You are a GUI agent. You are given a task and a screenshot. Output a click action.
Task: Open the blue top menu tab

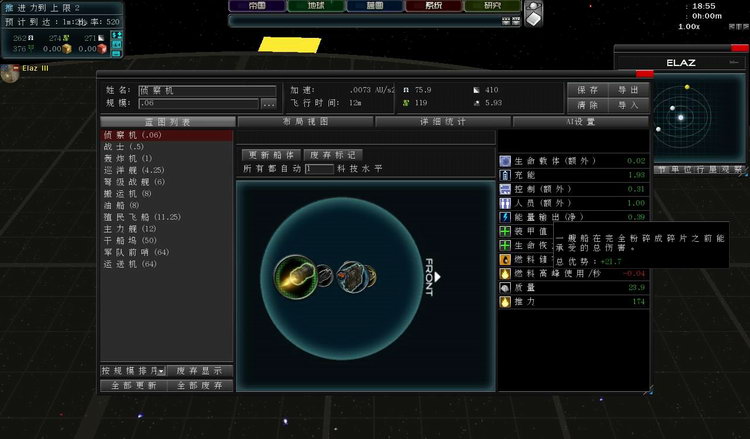point(375,6)
